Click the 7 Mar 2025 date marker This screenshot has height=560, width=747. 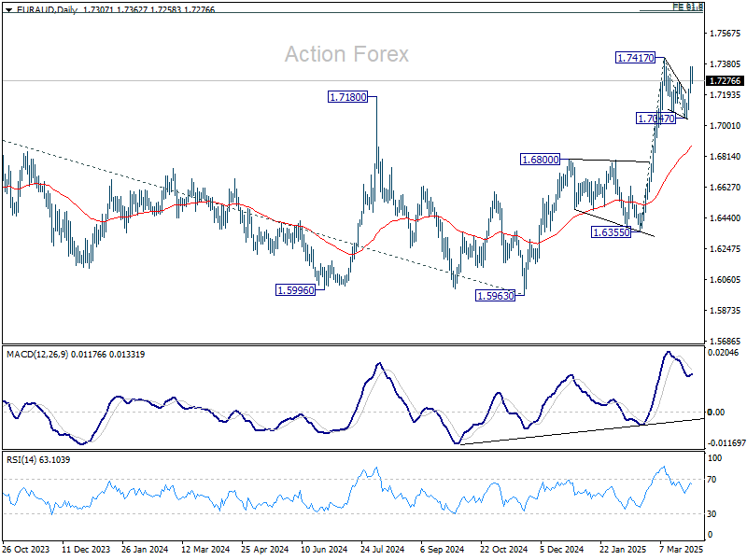pos(682,549)
